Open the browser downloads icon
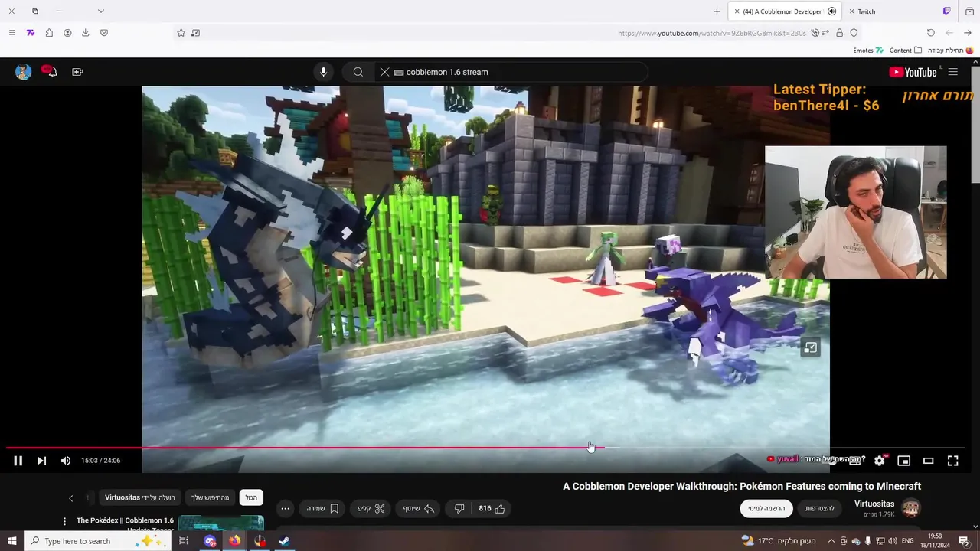 point(85,33)
